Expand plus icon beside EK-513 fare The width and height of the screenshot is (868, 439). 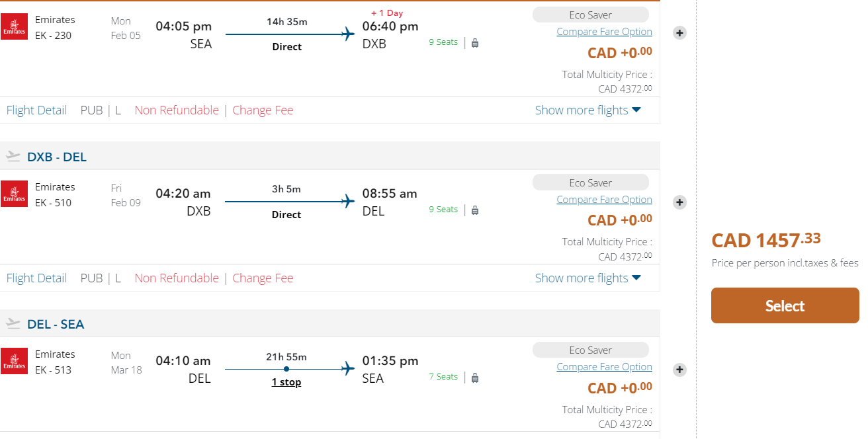[679, 370]
